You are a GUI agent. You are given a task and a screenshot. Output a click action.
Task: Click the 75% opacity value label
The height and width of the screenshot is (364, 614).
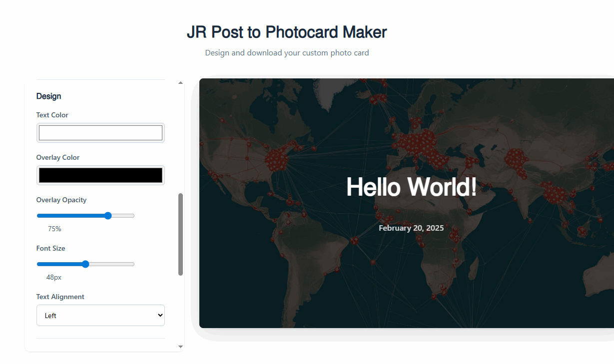pyautogui.click(x=54, y=229)
